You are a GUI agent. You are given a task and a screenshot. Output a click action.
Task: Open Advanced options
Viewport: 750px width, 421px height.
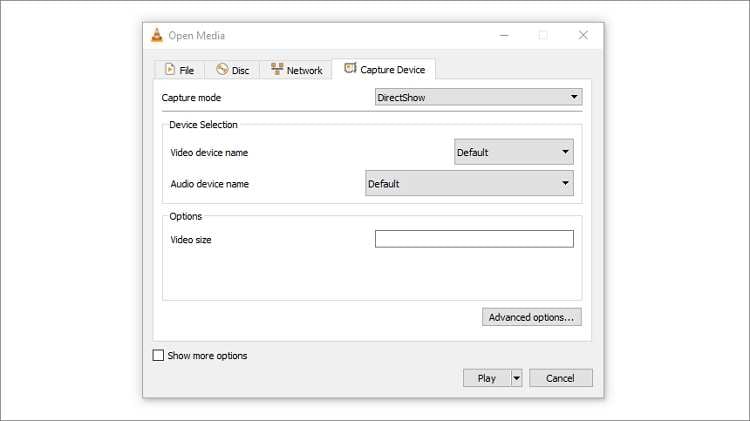click(531, 317)
